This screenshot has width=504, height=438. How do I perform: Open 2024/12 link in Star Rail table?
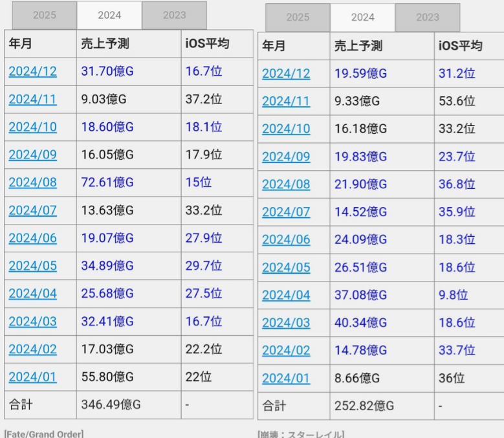coord(286,74)
